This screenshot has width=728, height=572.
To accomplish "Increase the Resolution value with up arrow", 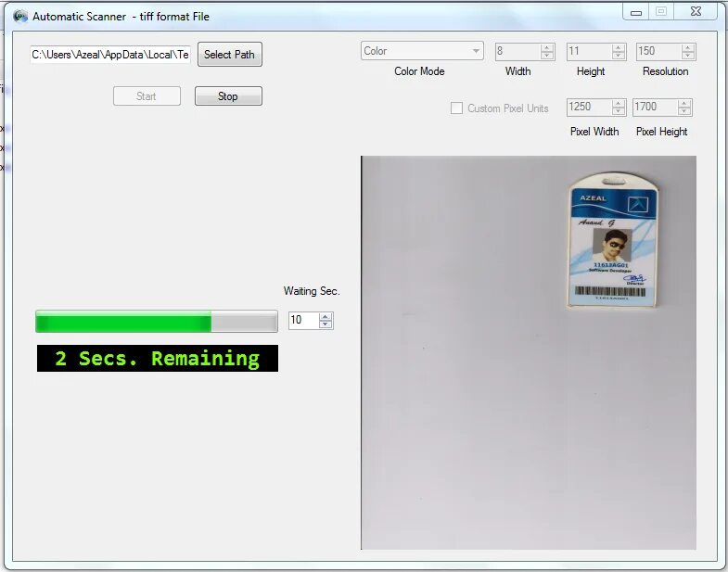I will pos(688,47).
